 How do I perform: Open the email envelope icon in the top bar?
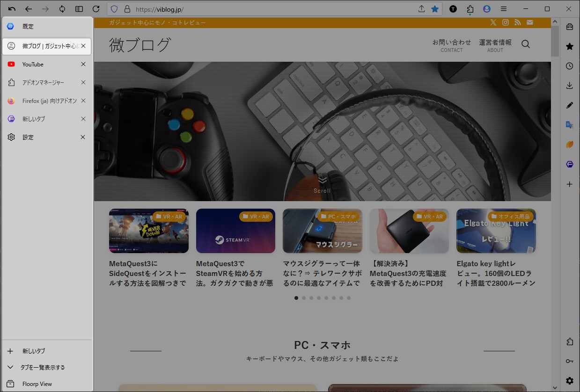click(529, 22)
